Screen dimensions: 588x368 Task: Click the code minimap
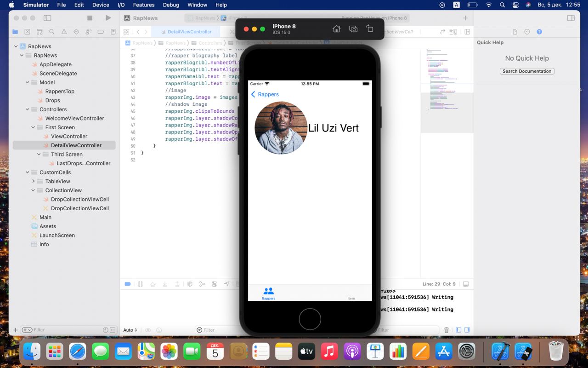[447, 92]
